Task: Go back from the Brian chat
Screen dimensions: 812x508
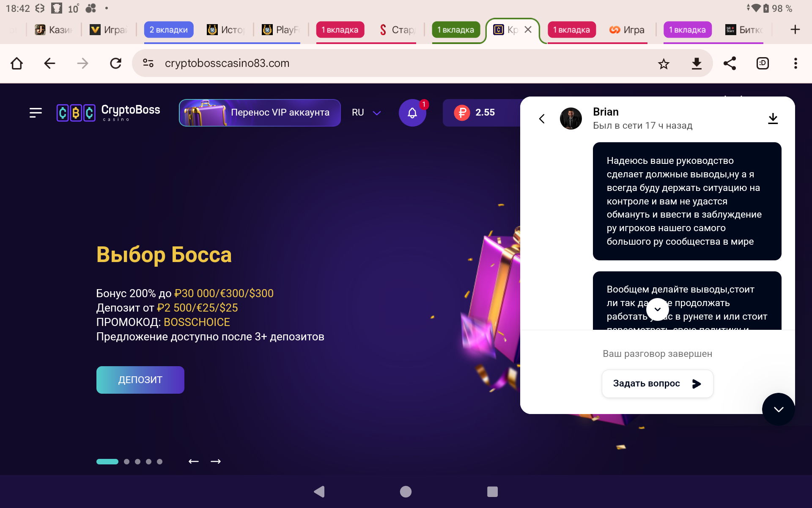Action: tap(542, 119)
